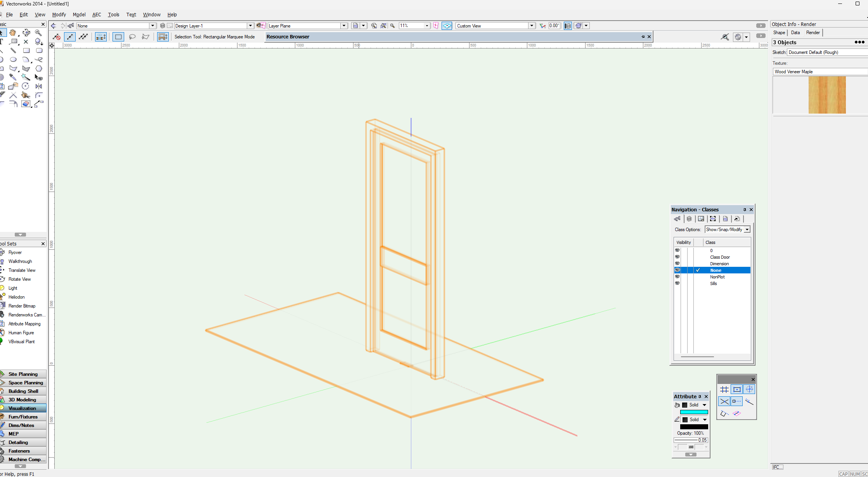Screen dimensions: 868x477
Task: Click the Wood Veneer Maple texture thumbnail
Action: [827, 95]
